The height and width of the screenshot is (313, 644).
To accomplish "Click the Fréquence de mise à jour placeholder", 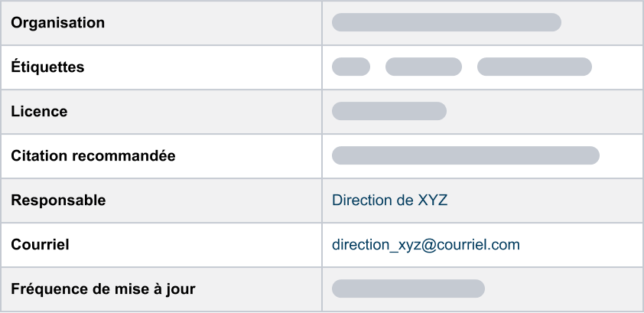I will pyautogui.click(x=408, y=289).
